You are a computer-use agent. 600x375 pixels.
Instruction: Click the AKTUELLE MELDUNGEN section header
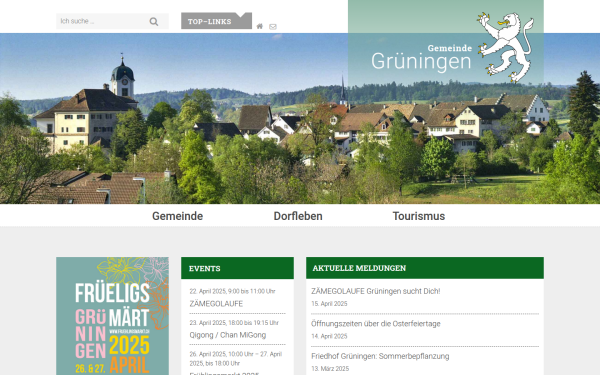[425, 268]
